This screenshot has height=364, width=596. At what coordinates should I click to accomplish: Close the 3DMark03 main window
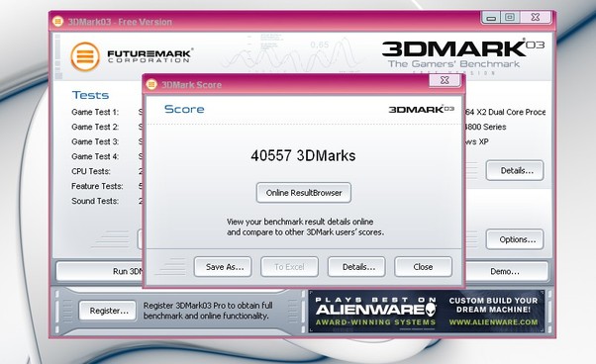tap(536, 17)
